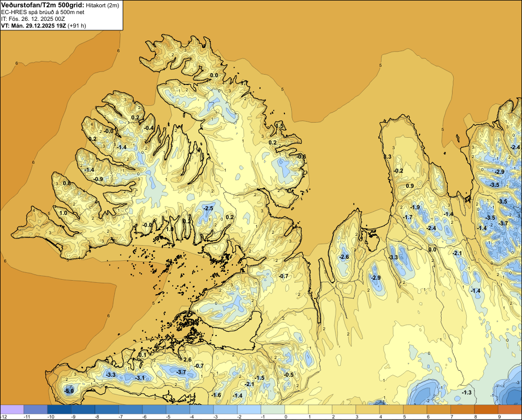Click the -2.6 temperature label
This screenshot has width=522, height=420.
click(344, 257)
